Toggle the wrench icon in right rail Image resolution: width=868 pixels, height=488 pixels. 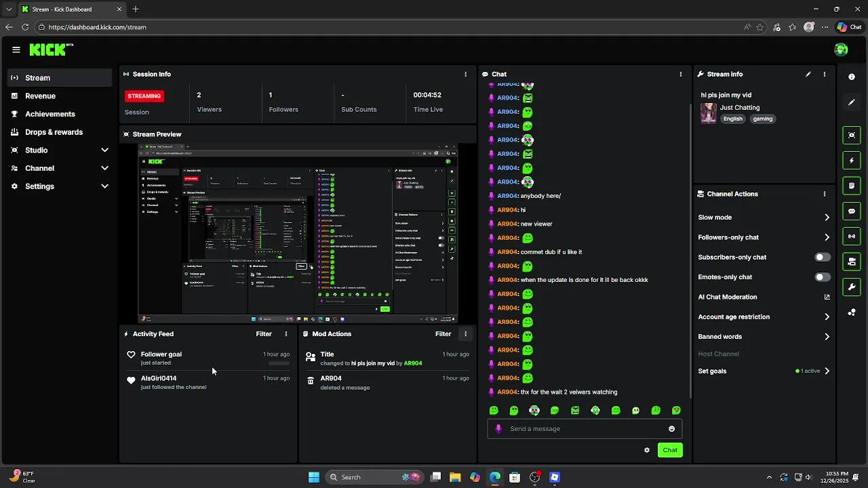point(852,287)
